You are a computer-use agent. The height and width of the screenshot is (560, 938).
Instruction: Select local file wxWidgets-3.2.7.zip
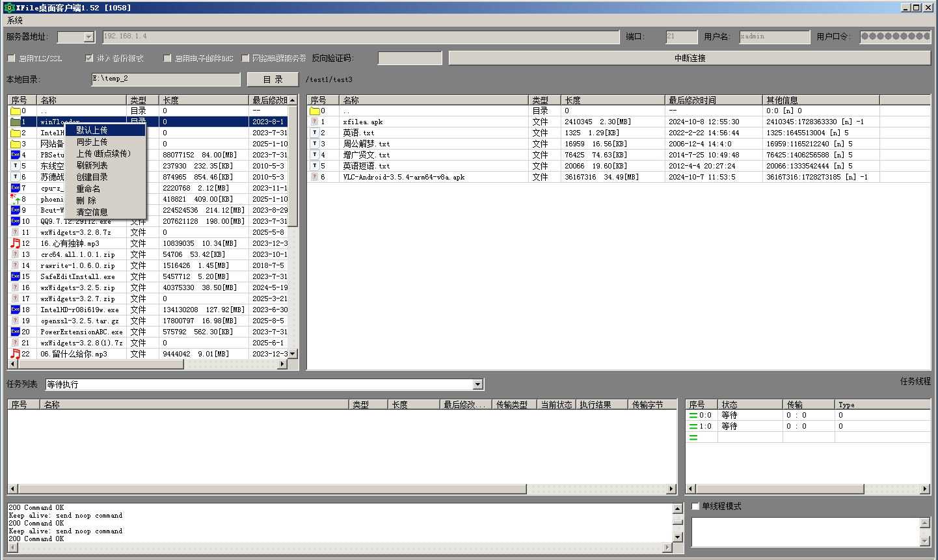coord(77,299)
